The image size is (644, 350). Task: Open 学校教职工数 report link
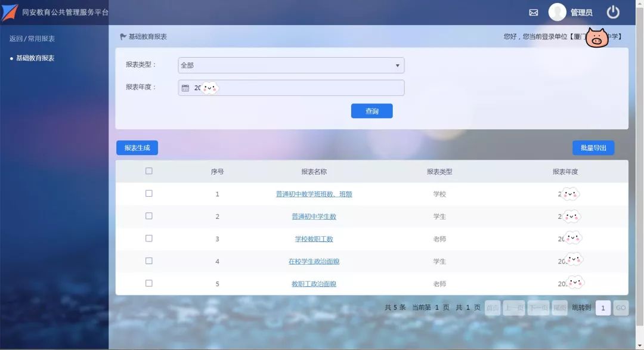pyautogui.click(x=314, y=239)
